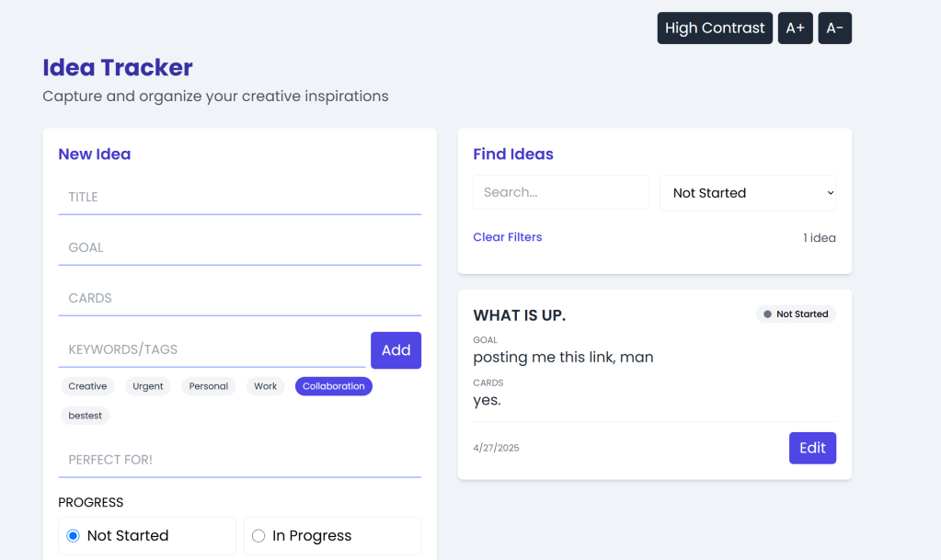The width and height of the screenshot is (941, 560).
Task: Click the bestest tag chip
Action: [x=85, y=416]
